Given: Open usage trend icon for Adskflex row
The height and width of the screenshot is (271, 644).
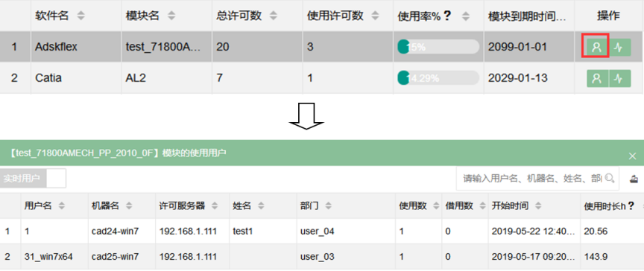Looking at the screenshot, I should (x=619, y=47).
